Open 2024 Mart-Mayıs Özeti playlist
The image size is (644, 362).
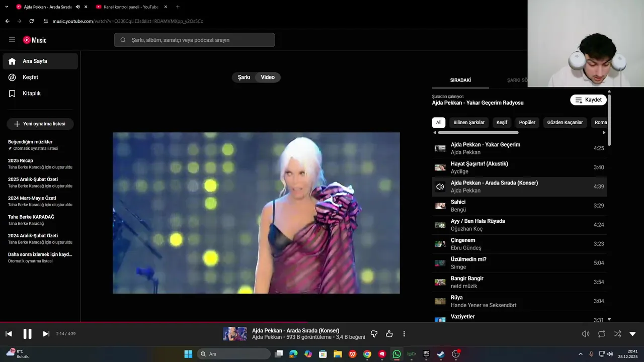coord(40,201)
